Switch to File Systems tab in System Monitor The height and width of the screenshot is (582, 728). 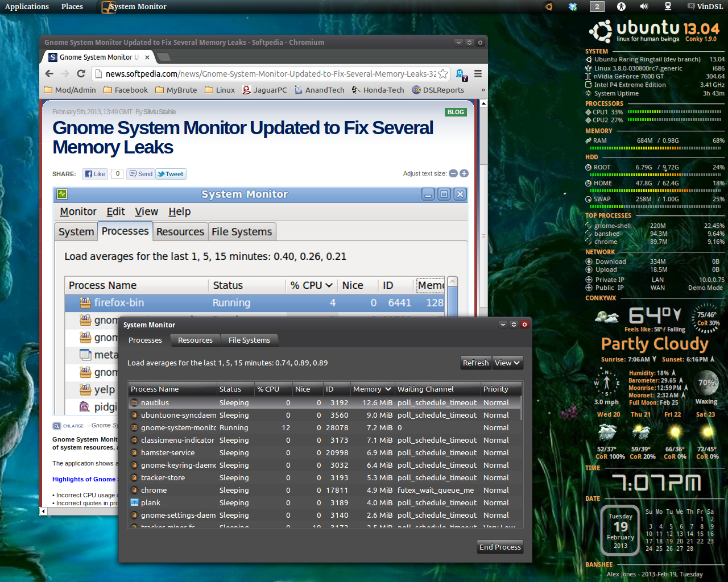pyautogui.click(x=249, y=340)
